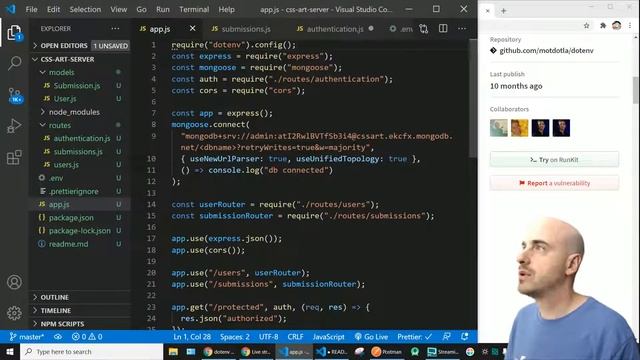Close the app.js editor tab
Viewport: 640px width, 360px height.
click(x=193, y=29)
